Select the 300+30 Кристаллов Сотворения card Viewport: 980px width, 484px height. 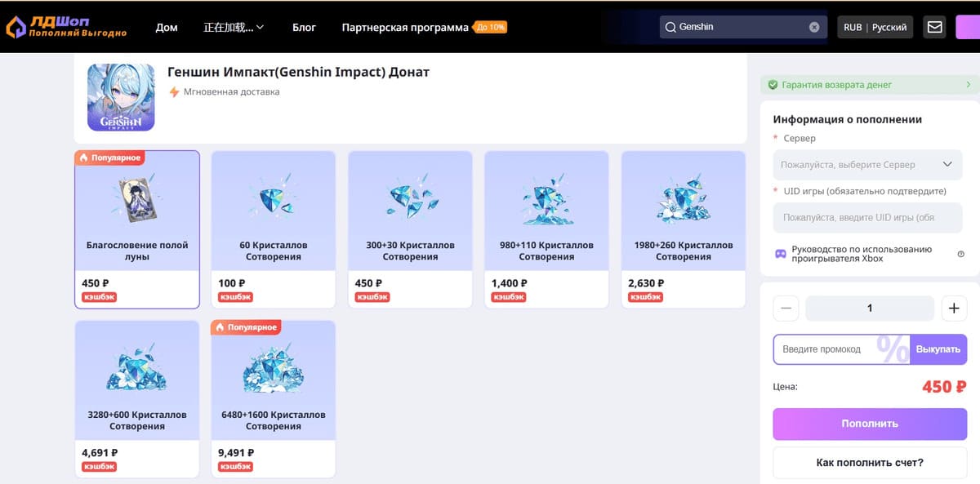click(x=410, y=229)
